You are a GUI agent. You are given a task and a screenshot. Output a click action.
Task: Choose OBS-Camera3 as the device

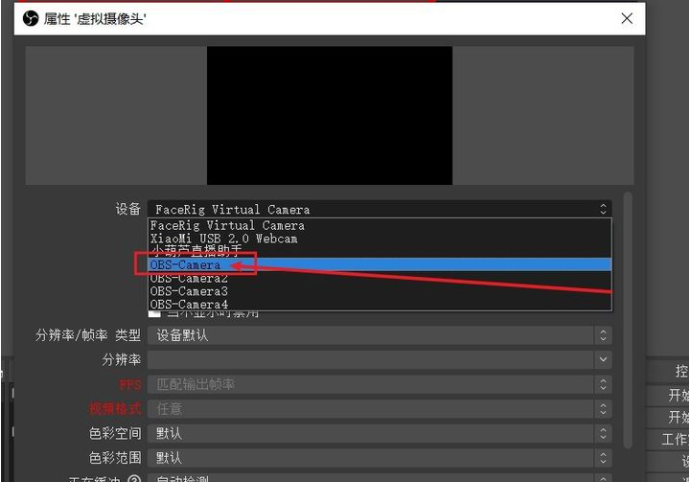point(188,291)
